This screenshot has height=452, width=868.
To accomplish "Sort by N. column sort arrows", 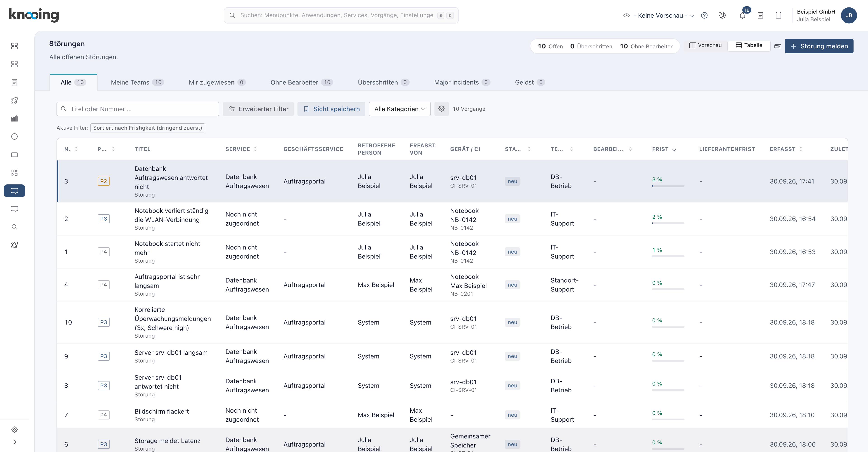I will pos(76,149).
